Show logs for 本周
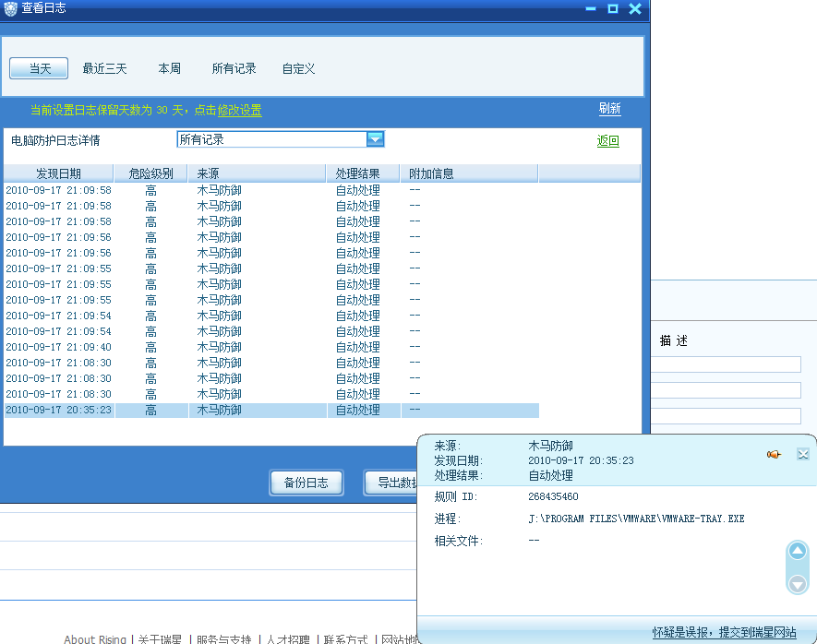Image resolution: width=817 pixels, height=644 pixels. (x=169, y=68)
